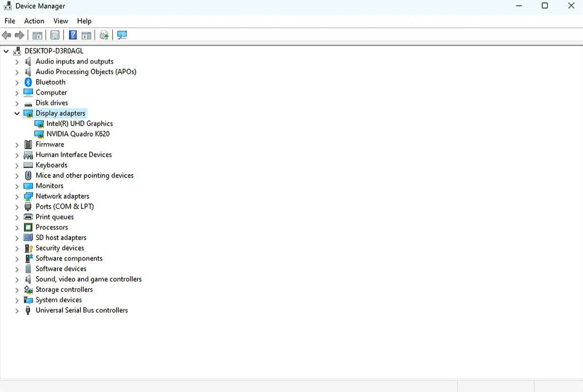Click the Human Interface Devices icon
The height and width of the screenshot is (392, 583).
(28, 155)
